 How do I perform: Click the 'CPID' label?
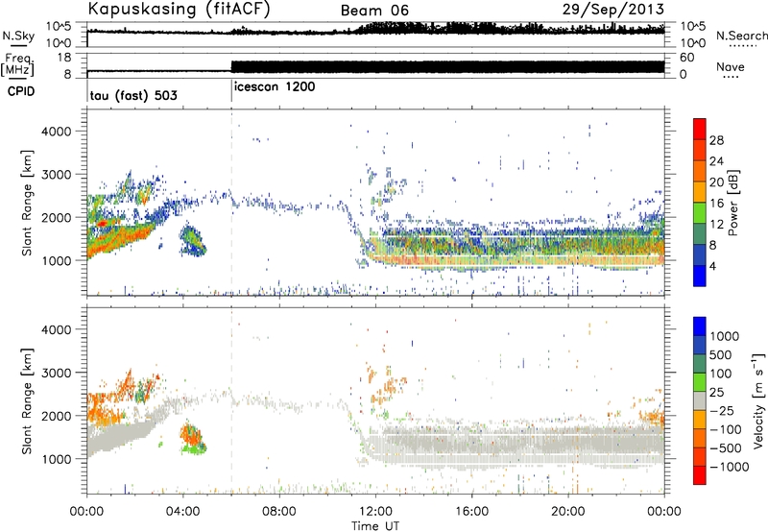click(x=21, y=91)
